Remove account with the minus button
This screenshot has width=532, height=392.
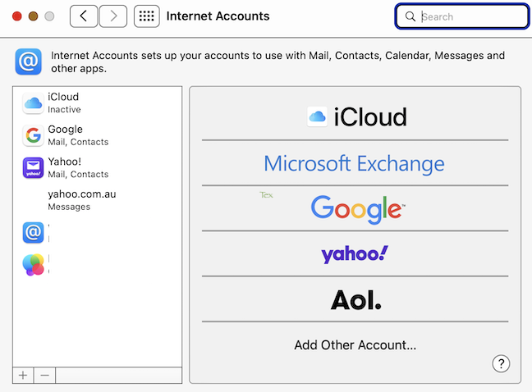tap(44, 376)
